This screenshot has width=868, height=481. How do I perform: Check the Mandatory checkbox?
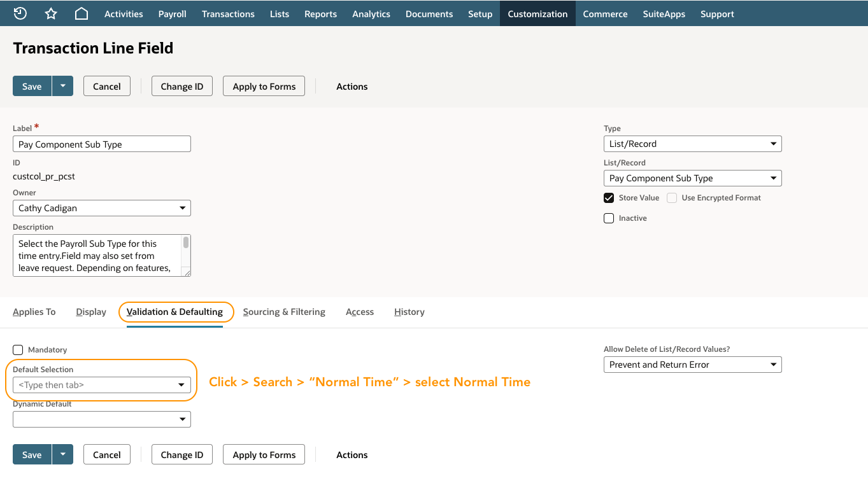(x=18, y=350)
